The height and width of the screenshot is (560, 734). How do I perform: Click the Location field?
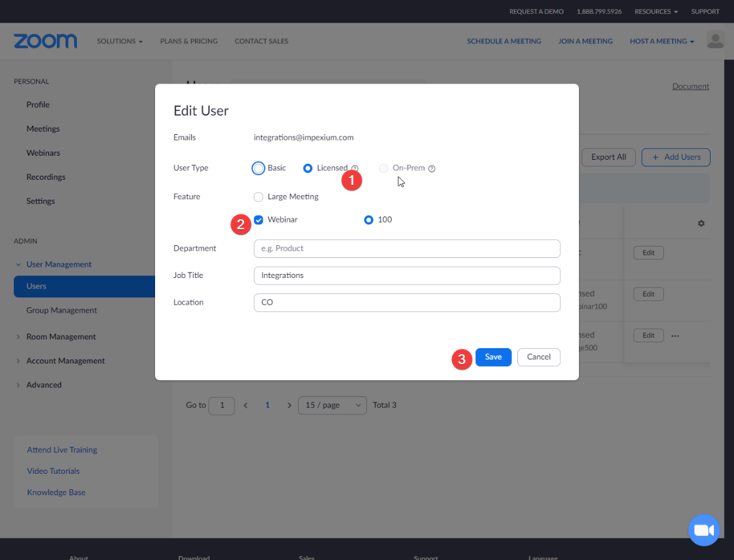[407, 303]
